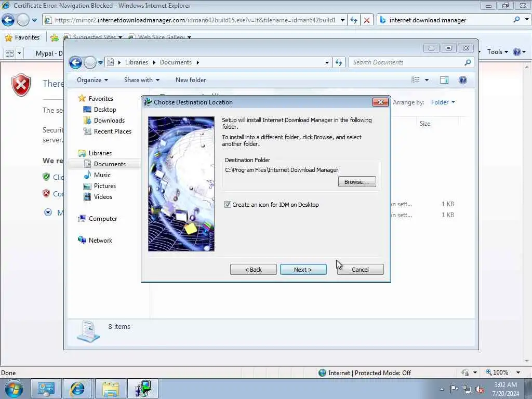Select the Videos library

click(103, 196)
